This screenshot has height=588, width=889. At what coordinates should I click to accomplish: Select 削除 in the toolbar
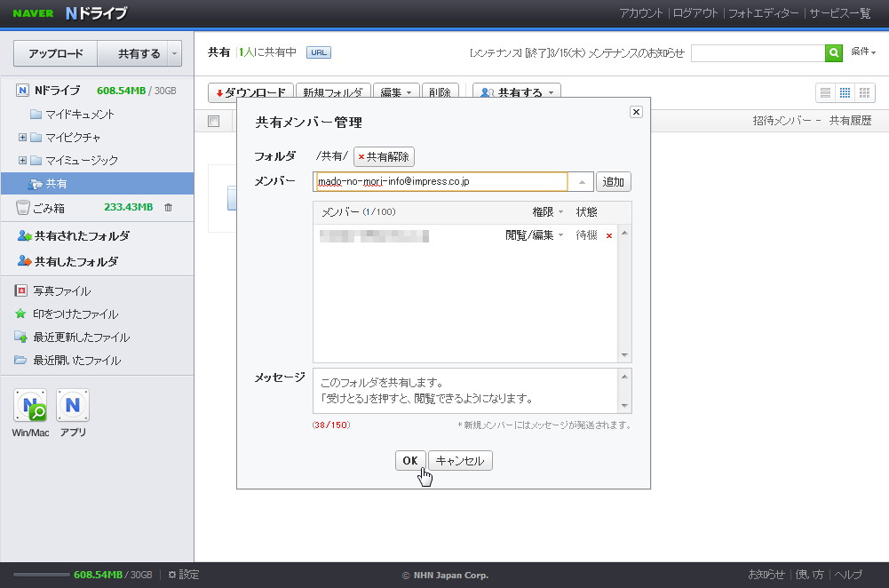[x=441, y=91]
